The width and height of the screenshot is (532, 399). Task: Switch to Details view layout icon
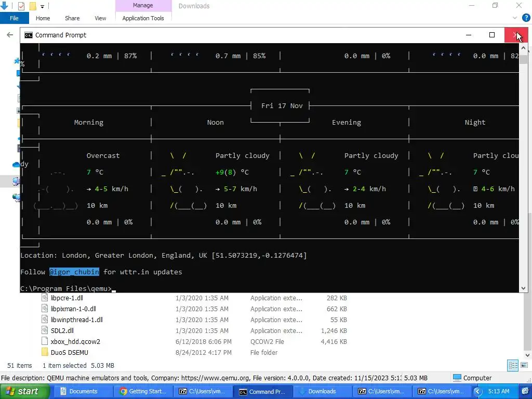point(513,365)
